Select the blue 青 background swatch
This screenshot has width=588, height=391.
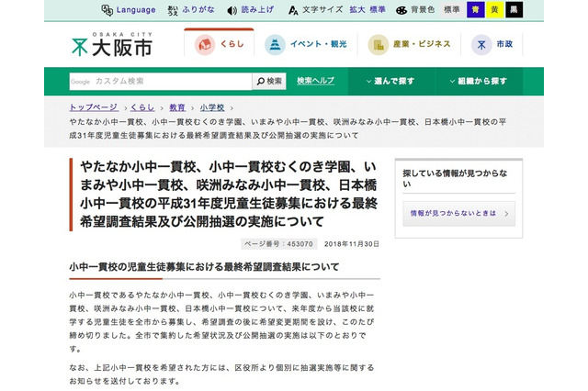click(x=476, y=10)
